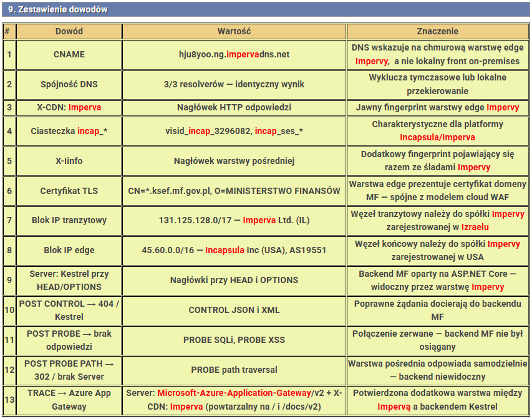Screen dimensions: 532x419
Task: Click 'TRACE → Azure App Gateway' cell
Action: coord(69,400)
